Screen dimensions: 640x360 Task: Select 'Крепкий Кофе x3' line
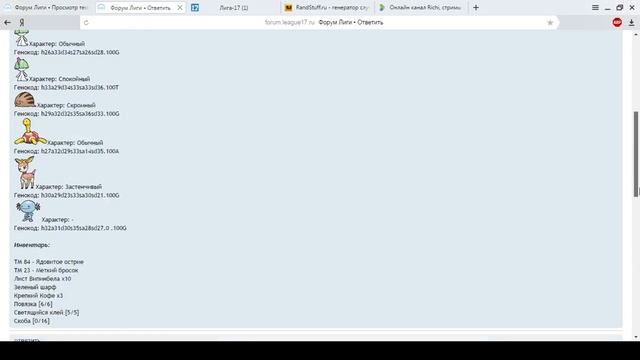[38, 296]
